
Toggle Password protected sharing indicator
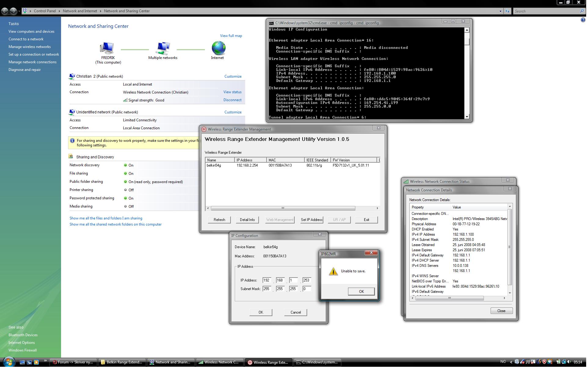click(125, 199)
